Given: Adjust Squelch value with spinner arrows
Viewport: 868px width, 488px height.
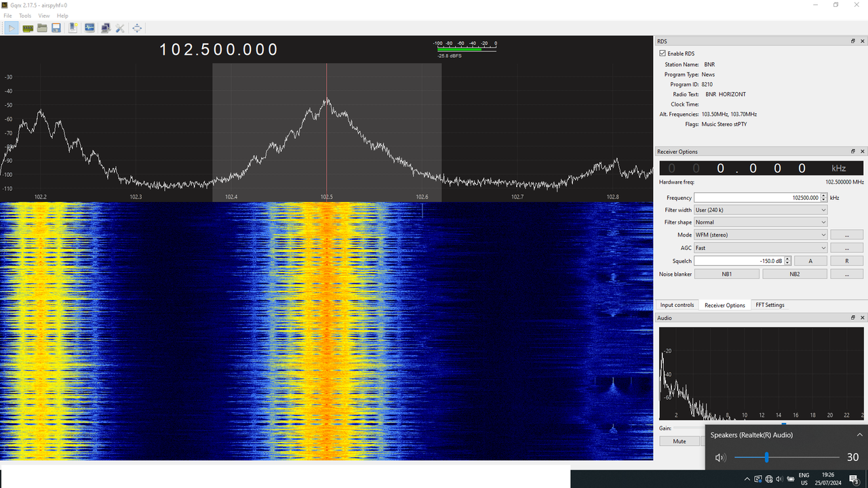Looking at the screenshot, I should pyautogui.click(x=787, y=261).
